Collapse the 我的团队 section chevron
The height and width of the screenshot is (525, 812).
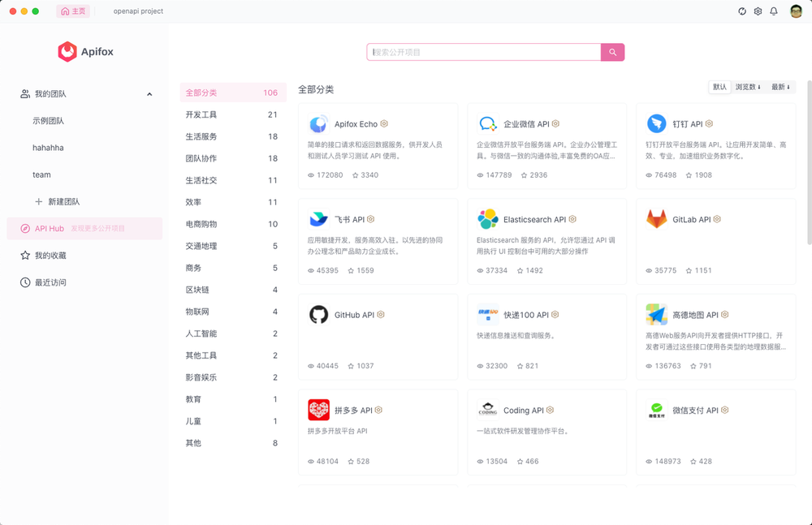(x=149, y=94)
